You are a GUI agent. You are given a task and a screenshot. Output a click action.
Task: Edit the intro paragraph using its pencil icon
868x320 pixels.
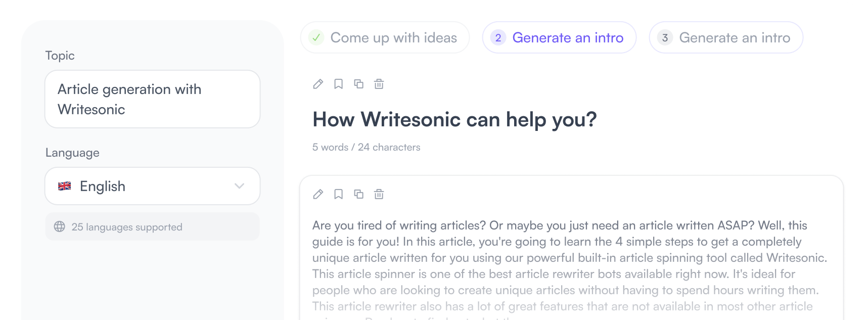(x=318, y=194)
